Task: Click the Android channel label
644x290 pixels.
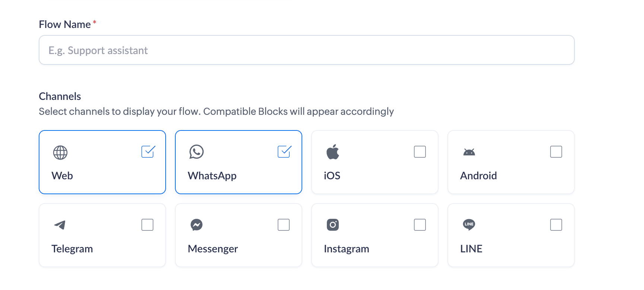Action: click(x=478, y=176)
